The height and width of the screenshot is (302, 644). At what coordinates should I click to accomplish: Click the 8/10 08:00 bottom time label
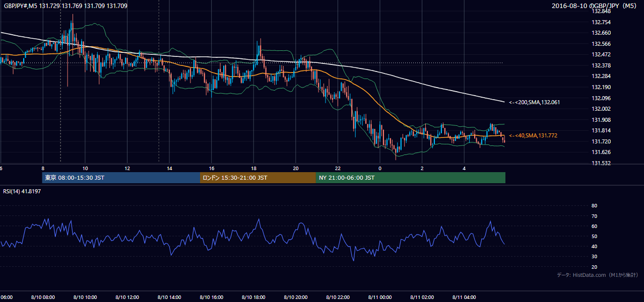(43, 297)
